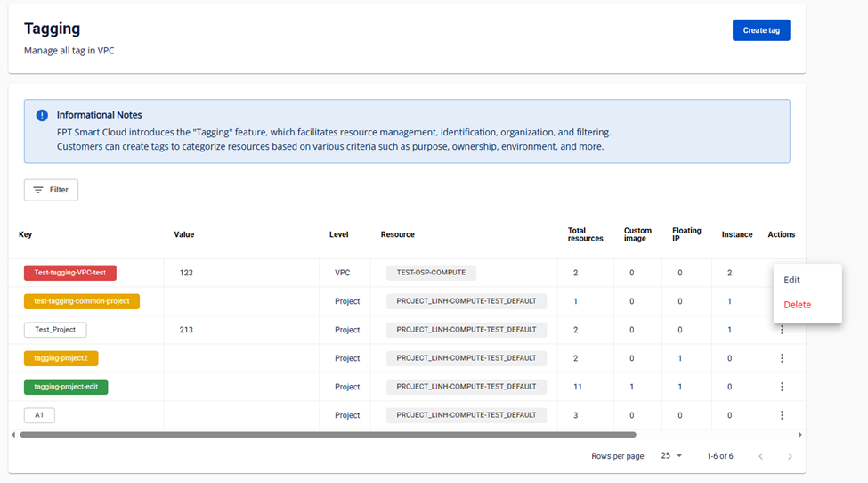Click the orange test-tagging-common-project tag
Screen dimensions: 868x483
pos(81,301)
